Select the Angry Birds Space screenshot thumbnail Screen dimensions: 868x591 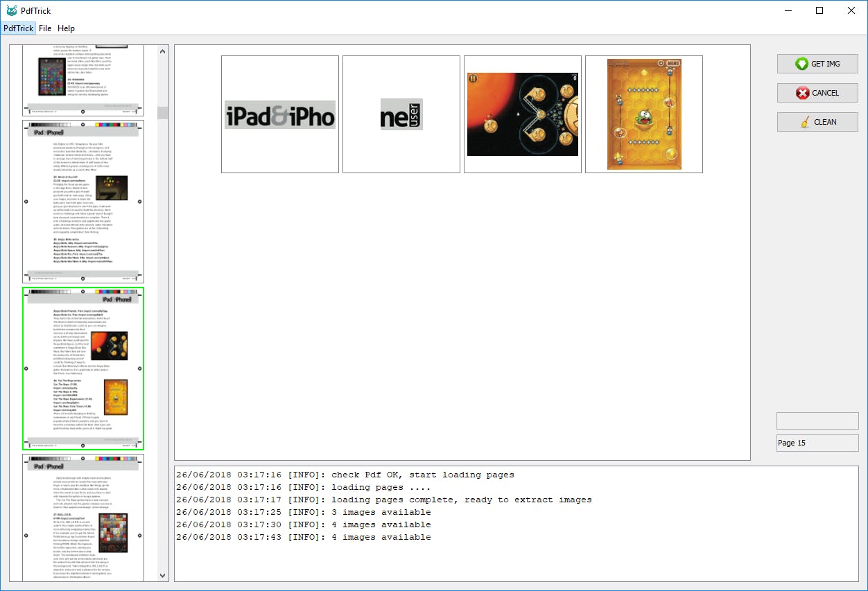(x=523, y=114)
